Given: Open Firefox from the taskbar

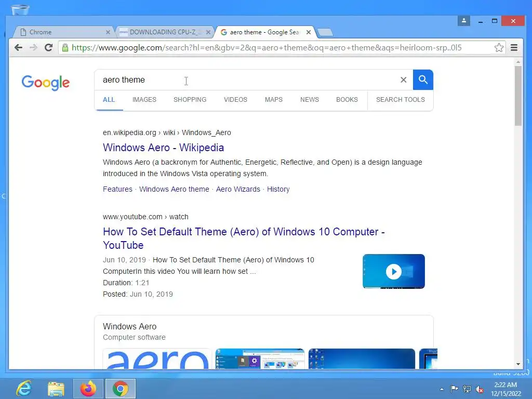Looking at the screenshot, I should 88,389.
